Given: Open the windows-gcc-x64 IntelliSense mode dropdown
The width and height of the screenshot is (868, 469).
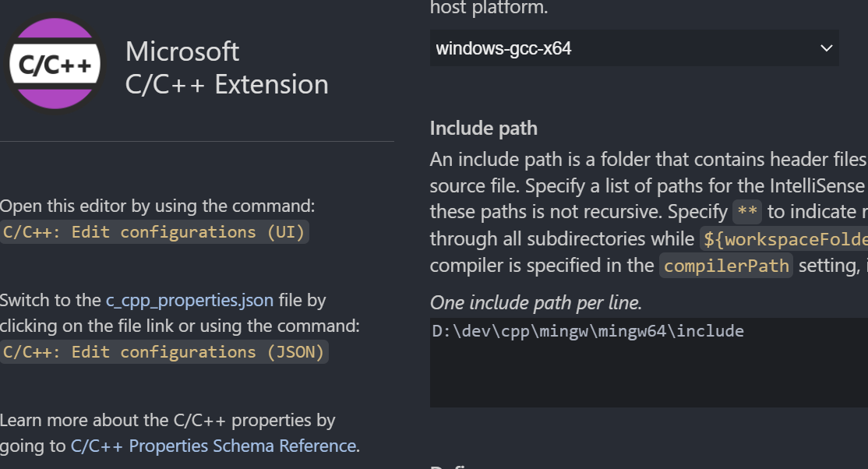Looking at the screenshot, I should coord(634,48).
